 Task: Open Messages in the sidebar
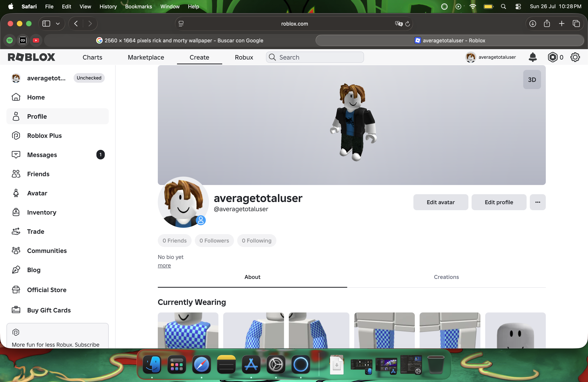tap(57, 155)
